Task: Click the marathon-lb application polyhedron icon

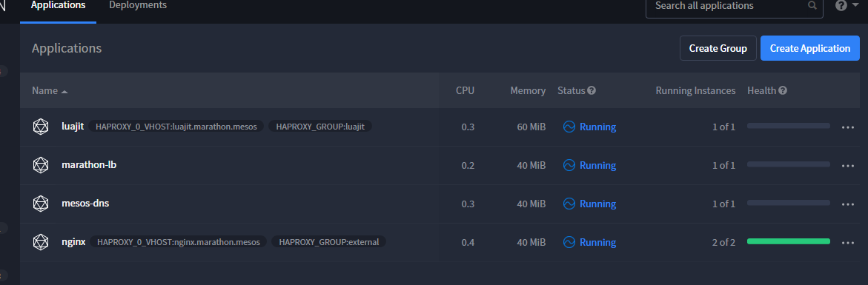Action: [x=41, y=165]
